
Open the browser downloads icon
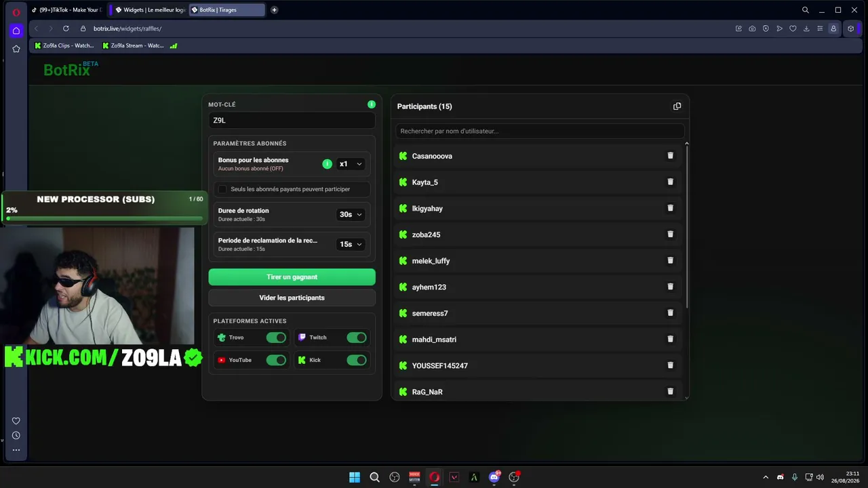tap(806, 28)
